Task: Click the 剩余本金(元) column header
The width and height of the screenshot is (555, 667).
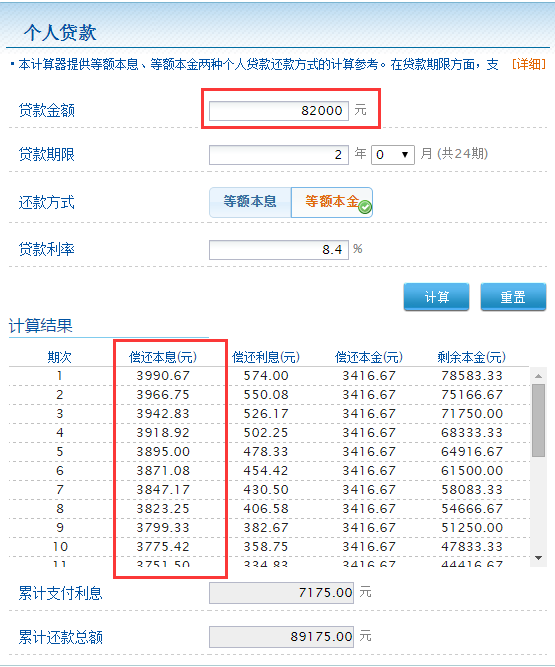Action: click(x=472, y=357)
